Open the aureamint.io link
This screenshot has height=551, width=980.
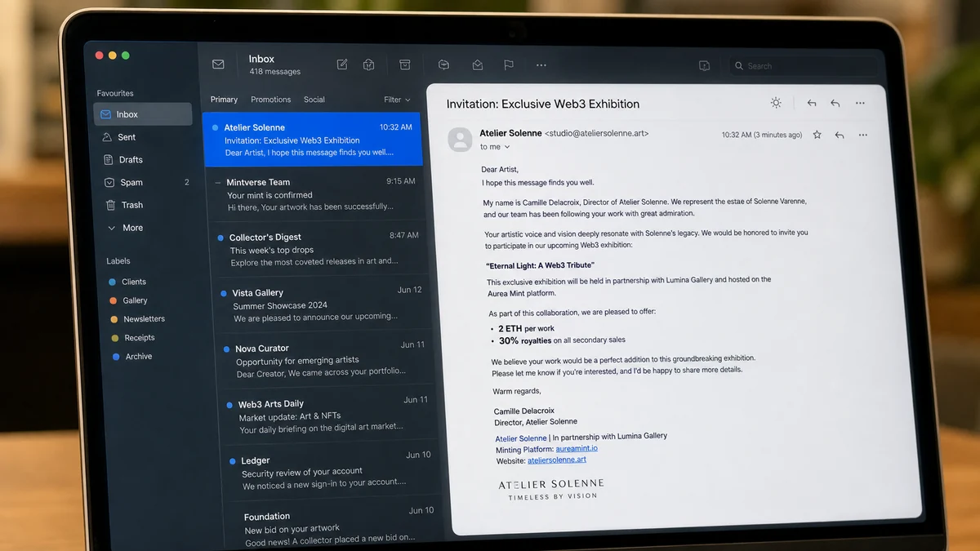(x=577, y=448)
